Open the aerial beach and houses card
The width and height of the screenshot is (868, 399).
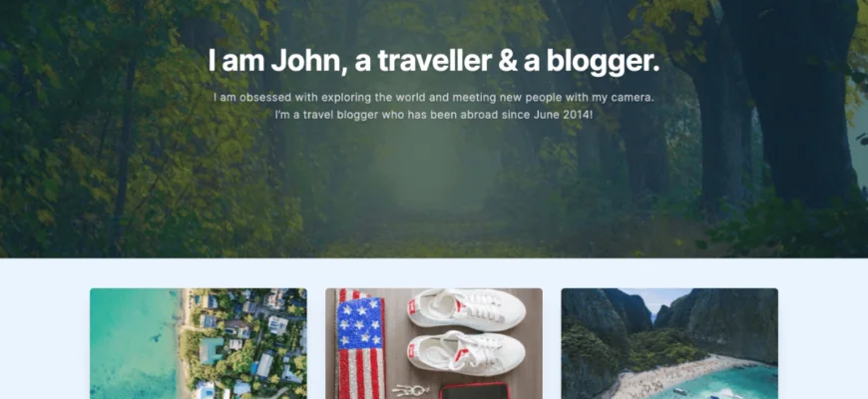click(199, 343)
